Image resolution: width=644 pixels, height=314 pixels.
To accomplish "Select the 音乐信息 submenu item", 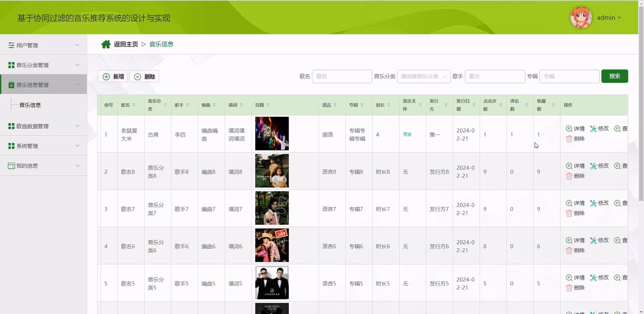I will point(30,105).
